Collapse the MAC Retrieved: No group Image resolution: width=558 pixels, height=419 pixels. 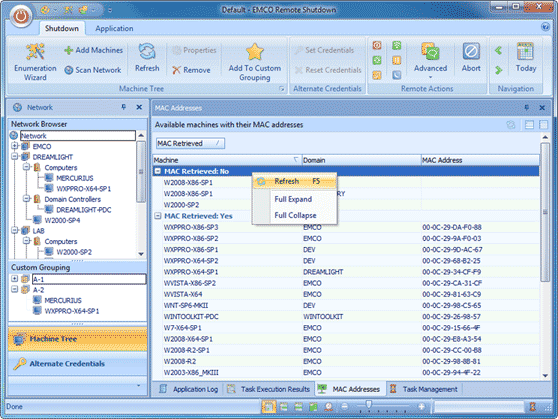[x=158, y=171]
